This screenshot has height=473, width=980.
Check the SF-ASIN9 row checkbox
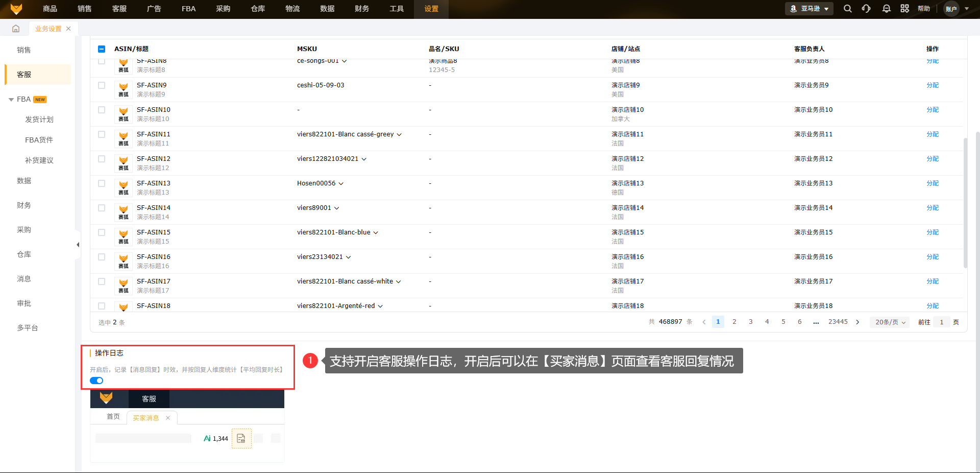pos(102,85)
